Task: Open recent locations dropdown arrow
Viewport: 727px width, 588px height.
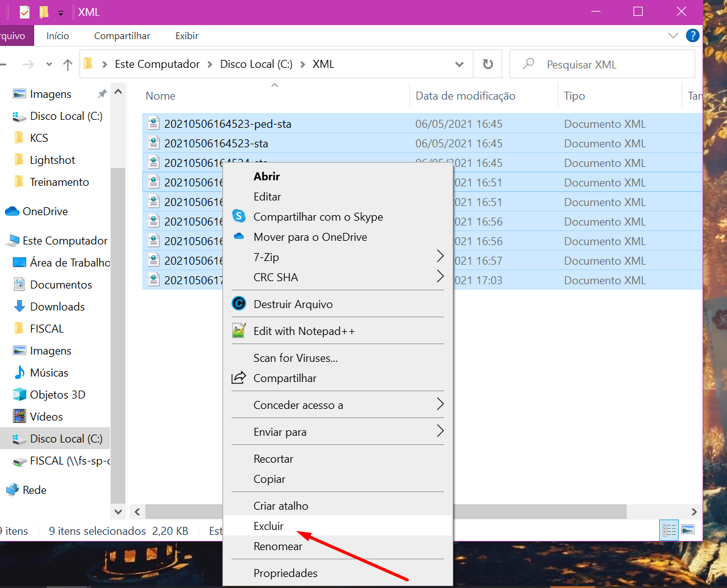Action: click(x=49, y=64)
